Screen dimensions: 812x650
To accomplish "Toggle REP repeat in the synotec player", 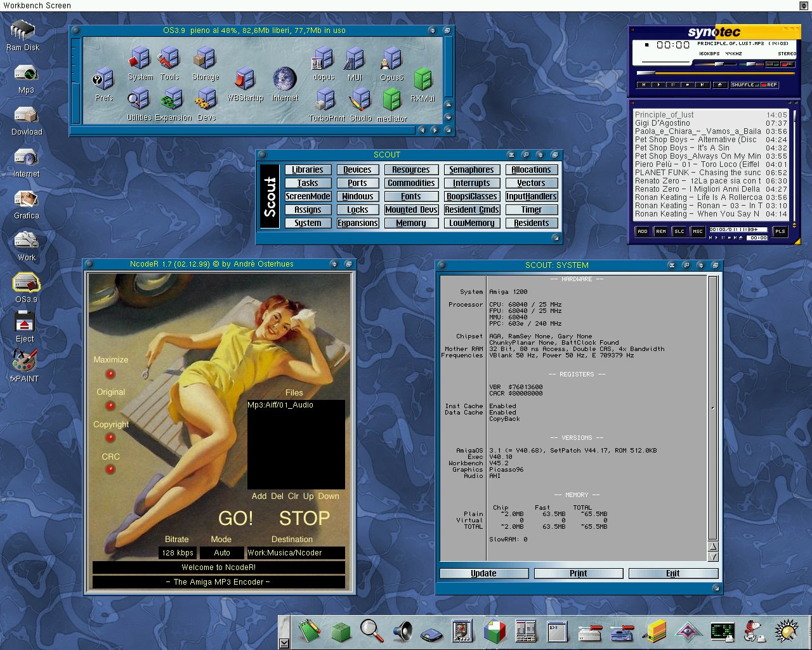I will point(769,84).
